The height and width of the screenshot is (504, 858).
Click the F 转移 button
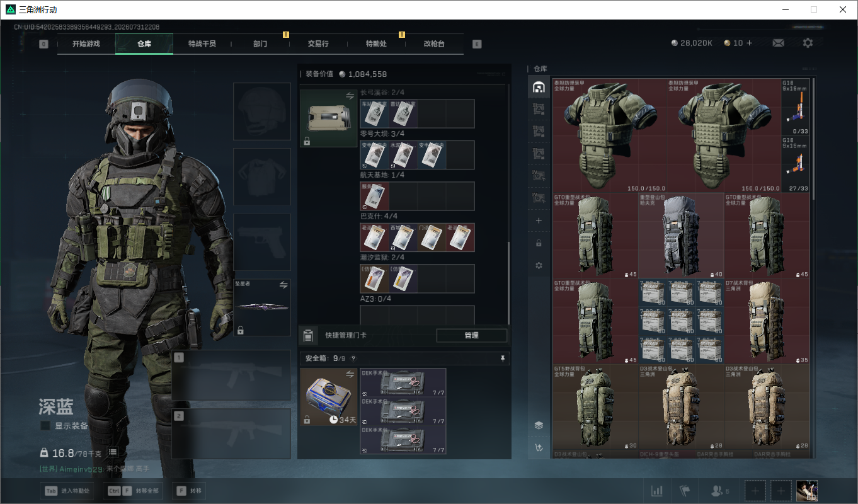click(x=190, y=491)
